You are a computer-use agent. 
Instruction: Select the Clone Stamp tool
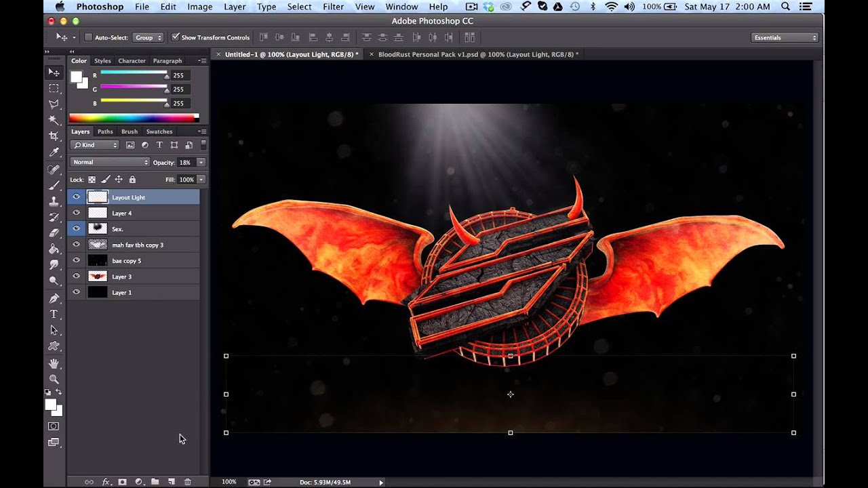[54, 201]
